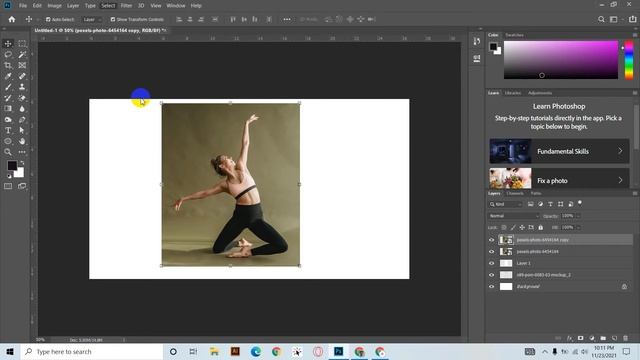Select the Magic Wand tool
The image size is (640, 360).
coord(22,55)
